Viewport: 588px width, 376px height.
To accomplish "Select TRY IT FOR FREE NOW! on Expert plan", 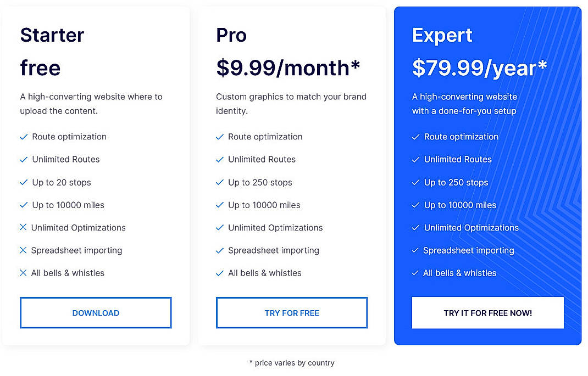I will point(487,313).
